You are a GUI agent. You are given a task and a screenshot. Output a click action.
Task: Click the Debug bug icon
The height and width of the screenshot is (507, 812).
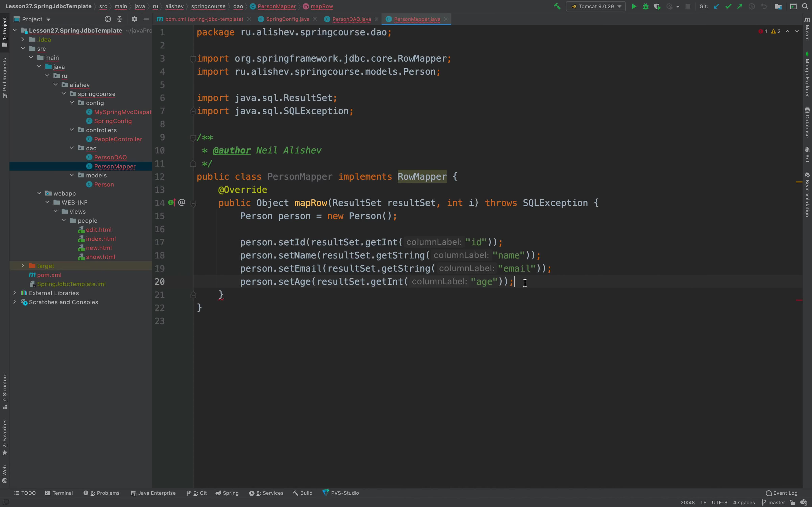645,6
